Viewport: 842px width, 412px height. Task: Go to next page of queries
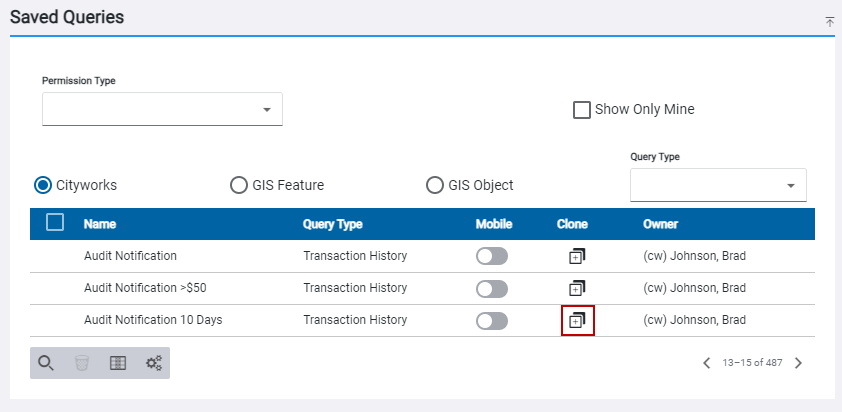[798, 363]
